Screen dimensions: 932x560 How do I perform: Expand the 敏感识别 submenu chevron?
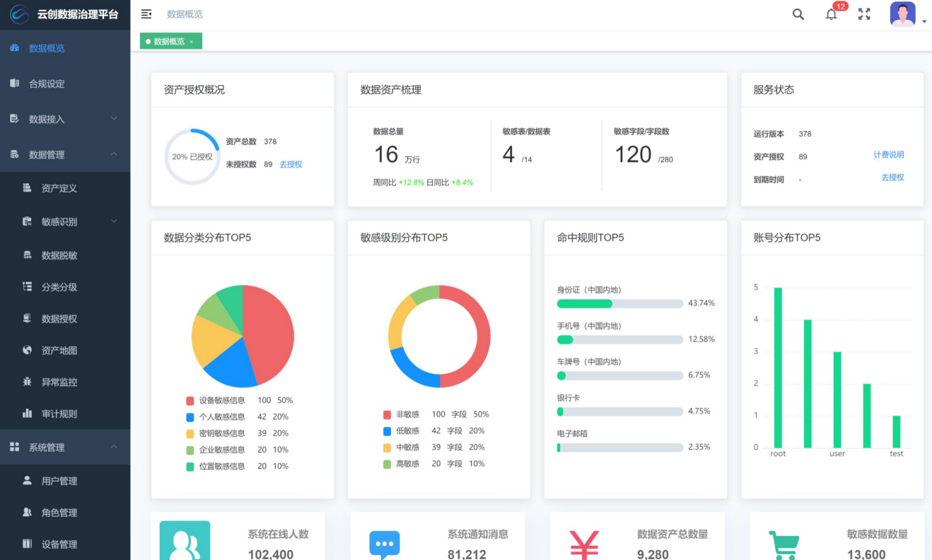click(115, 221)
